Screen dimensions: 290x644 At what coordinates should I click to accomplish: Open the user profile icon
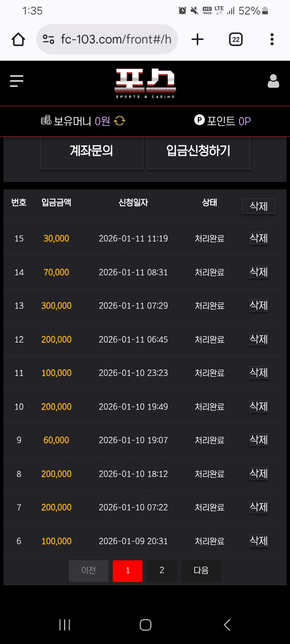coord(273,81)
